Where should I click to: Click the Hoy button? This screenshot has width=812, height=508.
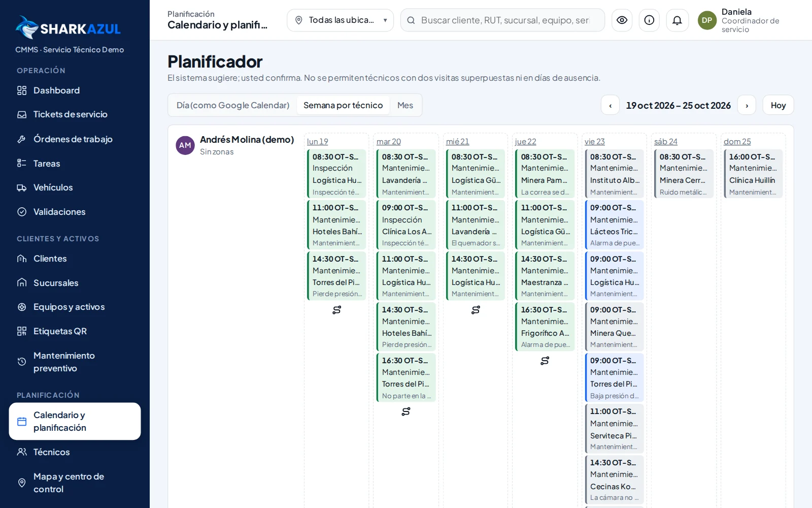[x=778, y=105]
